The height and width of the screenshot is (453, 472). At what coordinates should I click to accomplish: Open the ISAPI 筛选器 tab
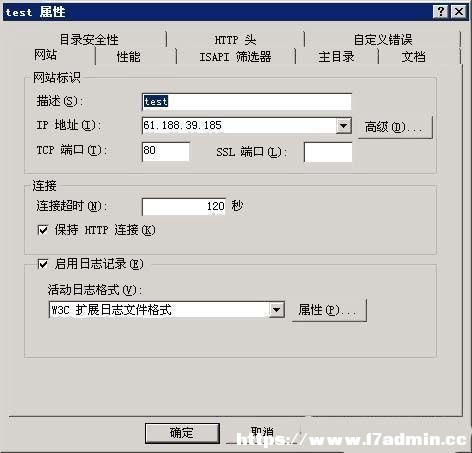[x=235, y=57]
